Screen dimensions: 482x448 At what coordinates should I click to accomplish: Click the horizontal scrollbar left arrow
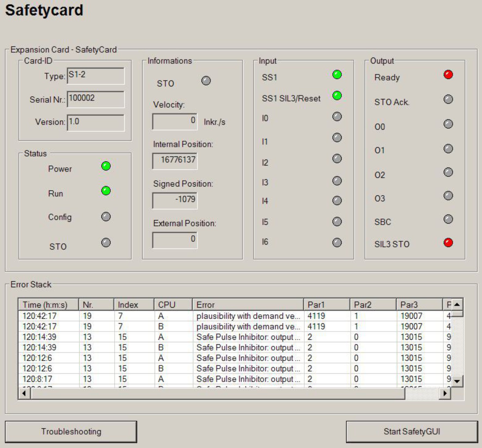24,393
